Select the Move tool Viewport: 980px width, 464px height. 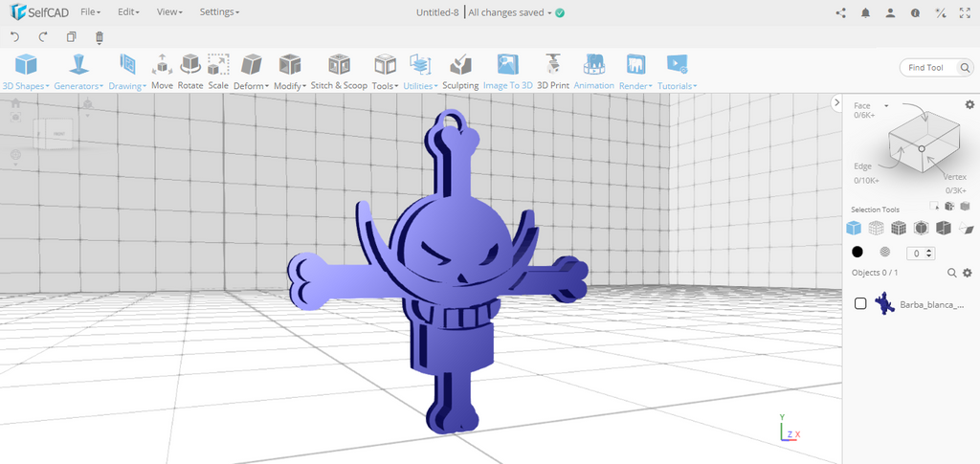pyautogui.click(x=162, y=72)
